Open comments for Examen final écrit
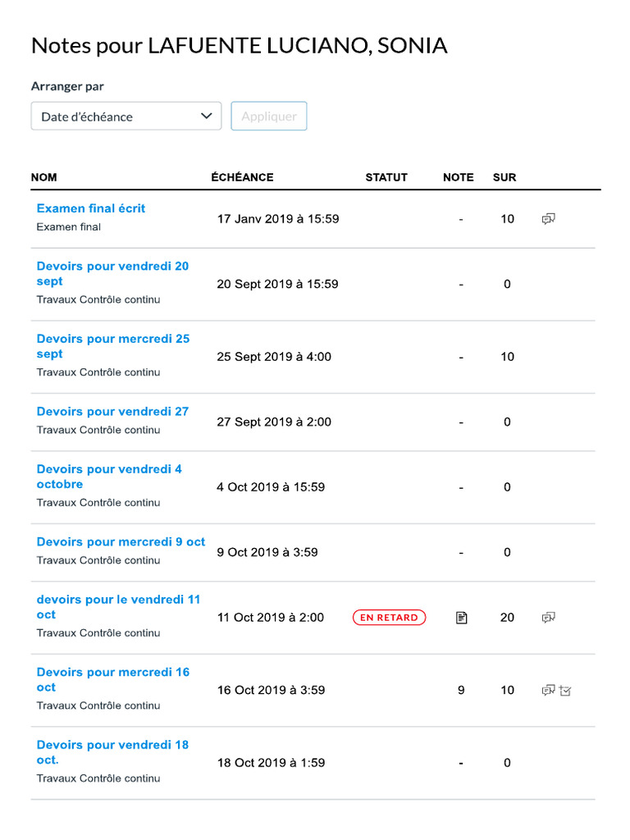630x840 pixels. (x=549, y=219)
